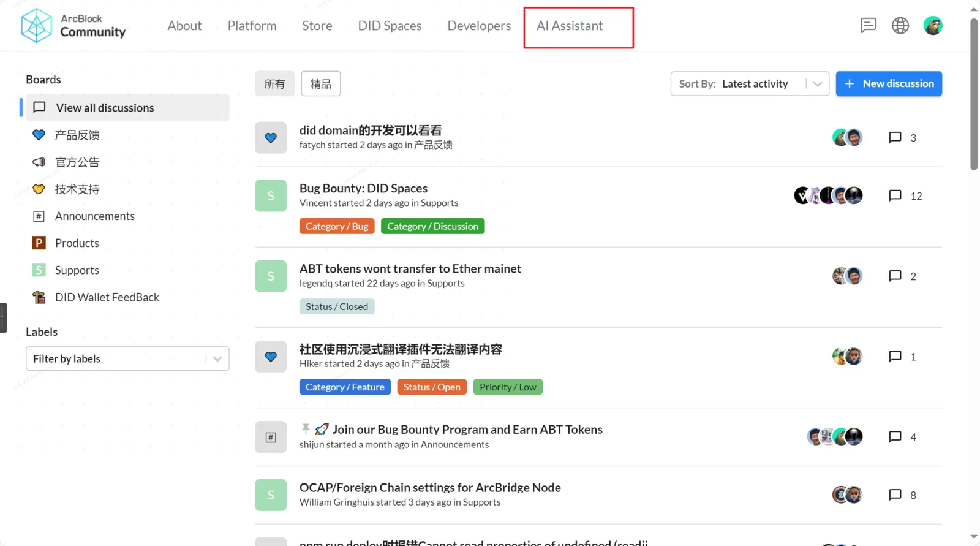Click the blue heart icon beside 产品反馈 board
This screenshot has width=980, height=546.
tap(39, 135)
